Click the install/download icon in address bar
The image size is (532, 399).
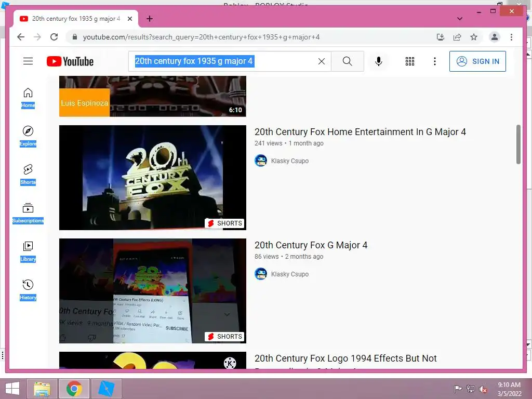coord(441,37)
